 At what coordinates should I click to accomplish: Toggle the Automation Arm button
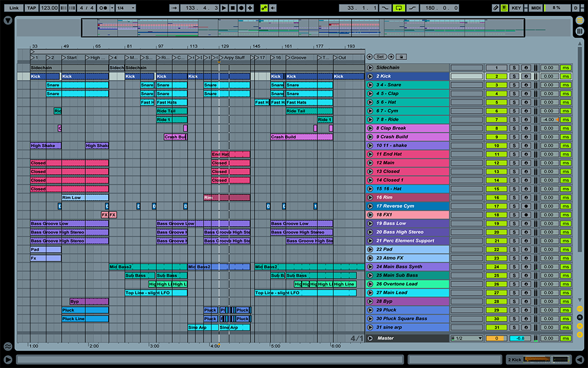(264, 8)
